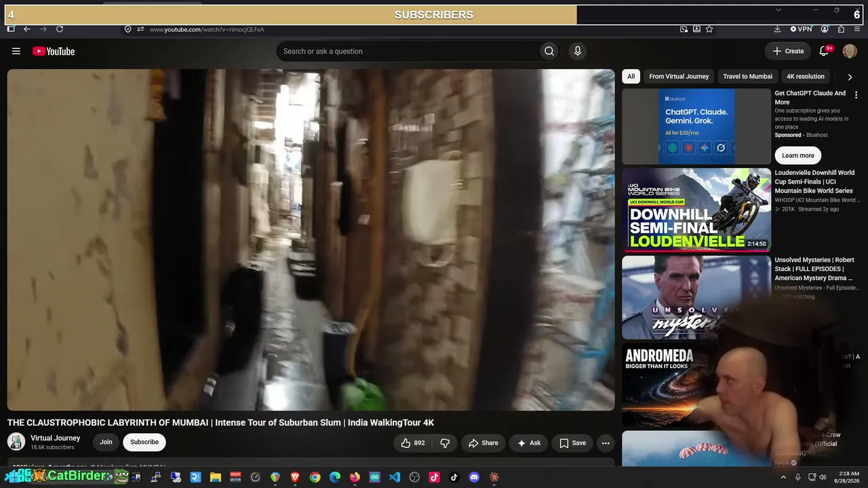
Task: Open options menu for the Bluehost ad
Action: [856, 96]
